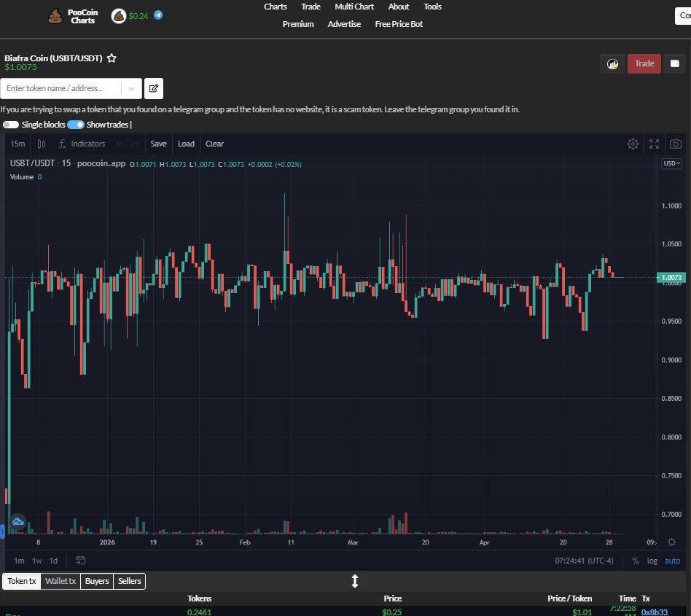Click the resize arrows below chart
Image resolution: width=691 pixels, height=616 pixels.
(x=355, y=582)
